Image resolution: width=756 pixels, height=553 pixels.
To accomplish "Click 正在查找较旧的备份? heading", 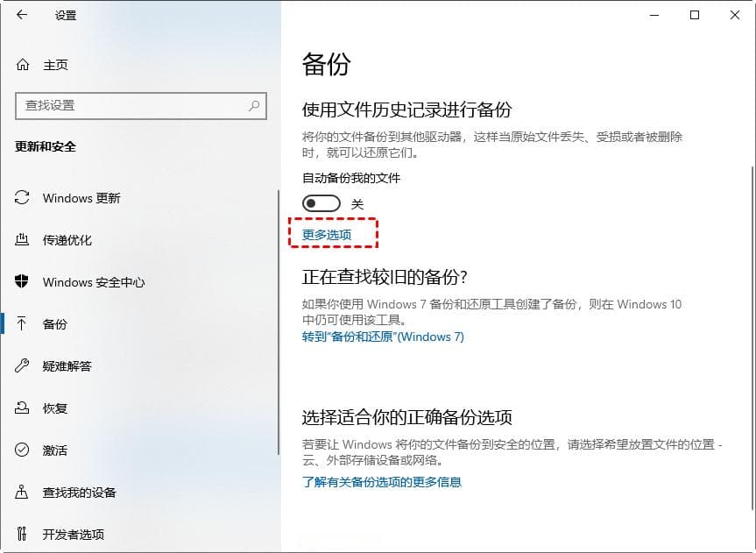I will point(385,277).
